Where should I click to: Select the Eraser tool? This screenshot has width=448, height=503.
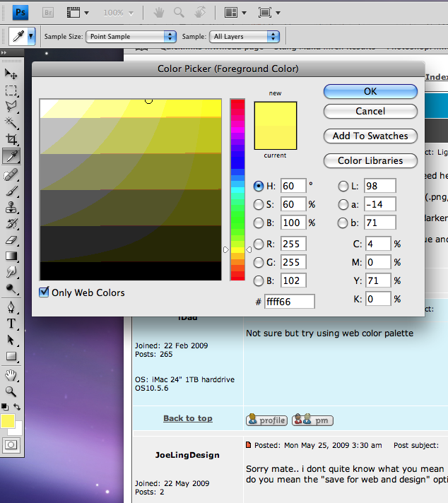click(x=11, y=240)
